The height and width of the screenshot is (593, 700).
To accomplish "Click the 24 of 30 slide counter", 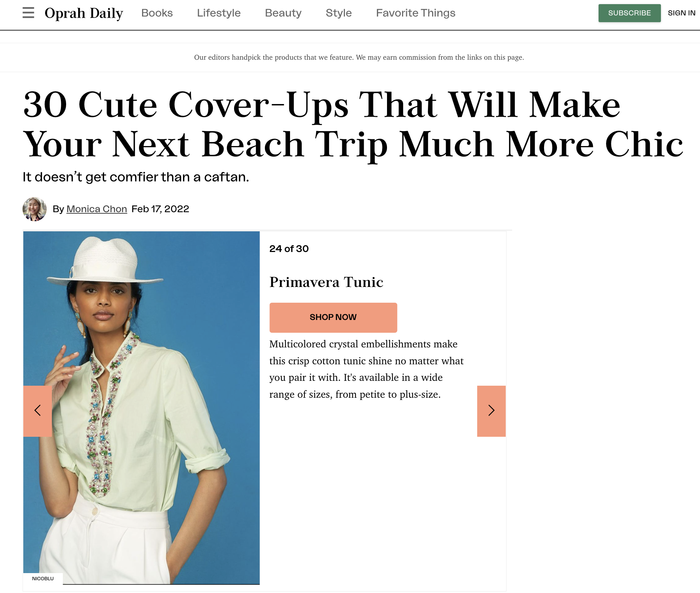I will click(289, 249).
